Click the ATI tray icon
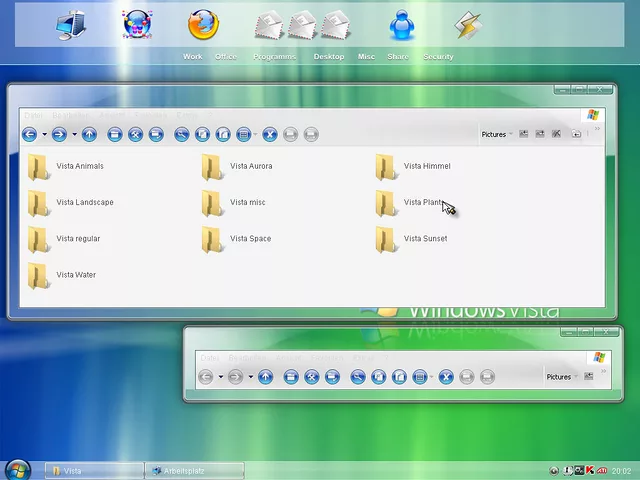The width and height of the screenshot is (640, 480). tap(603, 470)
